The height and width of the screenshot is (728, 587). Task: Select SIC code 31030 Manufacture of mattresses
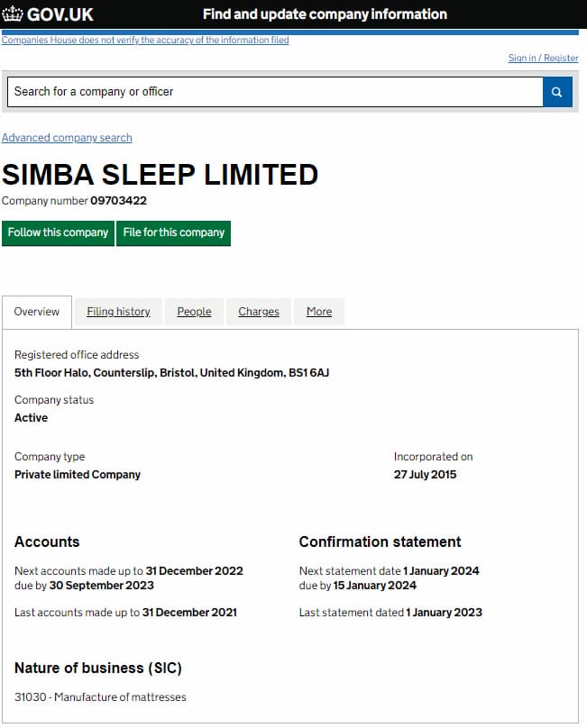(x=100, y=696)
